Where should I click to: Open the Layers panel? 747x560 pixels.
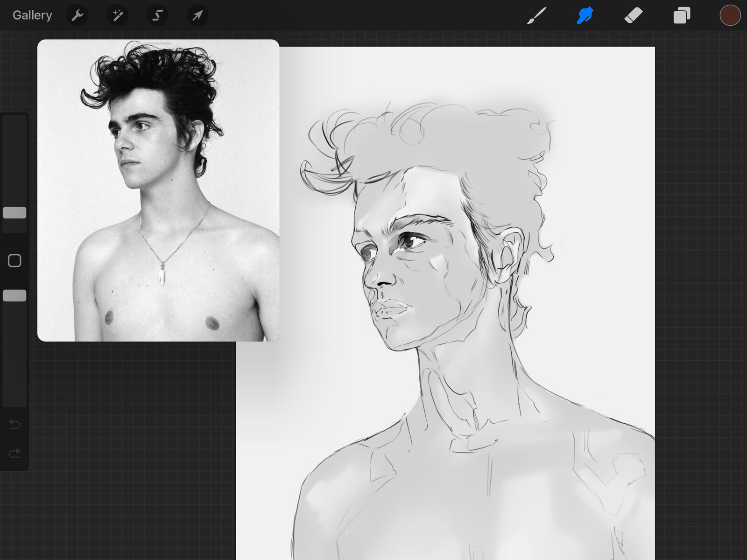point(682,15)
